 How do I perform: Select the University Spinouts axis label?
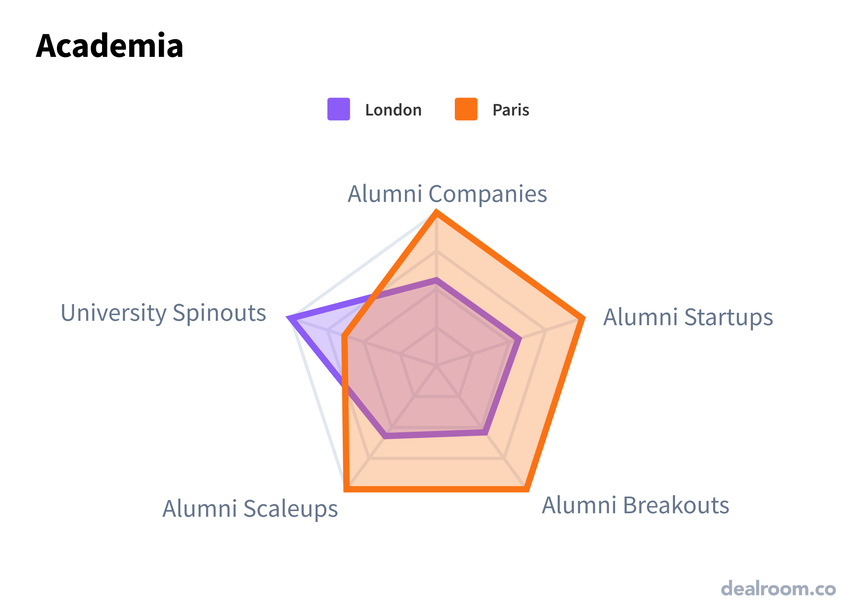[x=163, y=313]
